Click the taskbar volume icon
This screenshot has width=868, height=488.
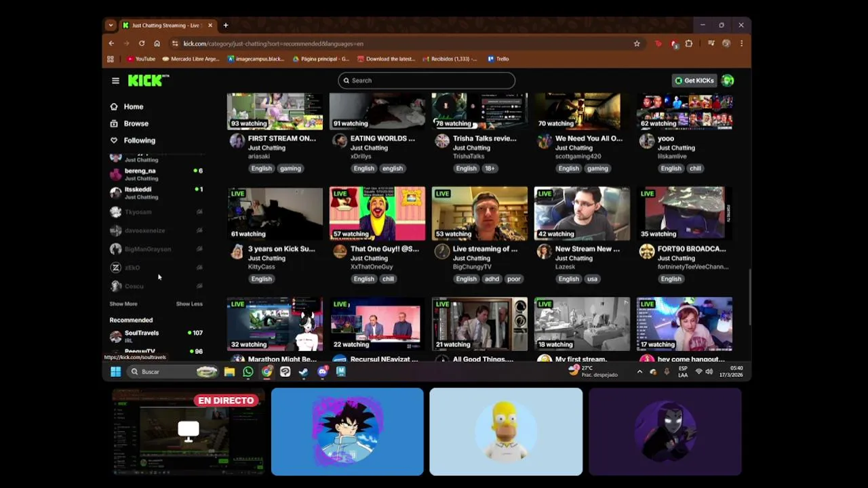709,371
